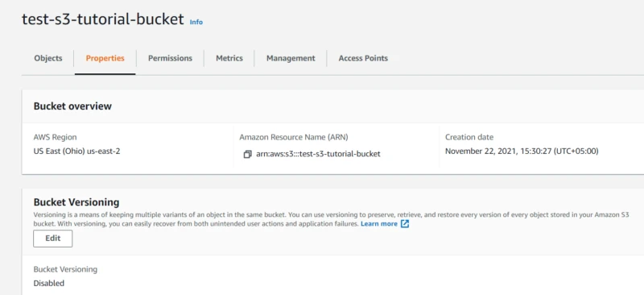Select the Properties tab
The width and height of the screenshot is (644, 295).
(x=105, y=58)
